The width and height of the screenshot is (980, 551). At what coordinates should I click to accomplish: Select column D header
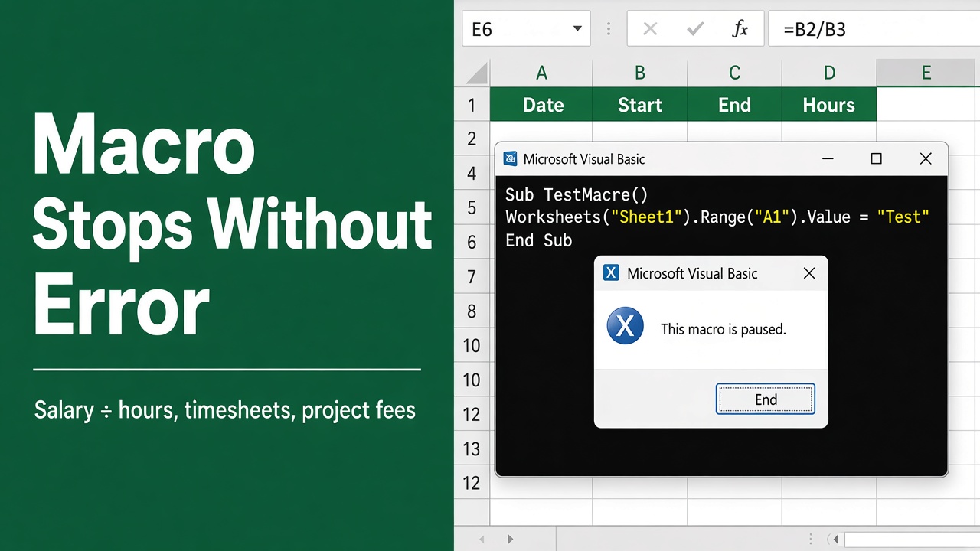coord(829,73)
